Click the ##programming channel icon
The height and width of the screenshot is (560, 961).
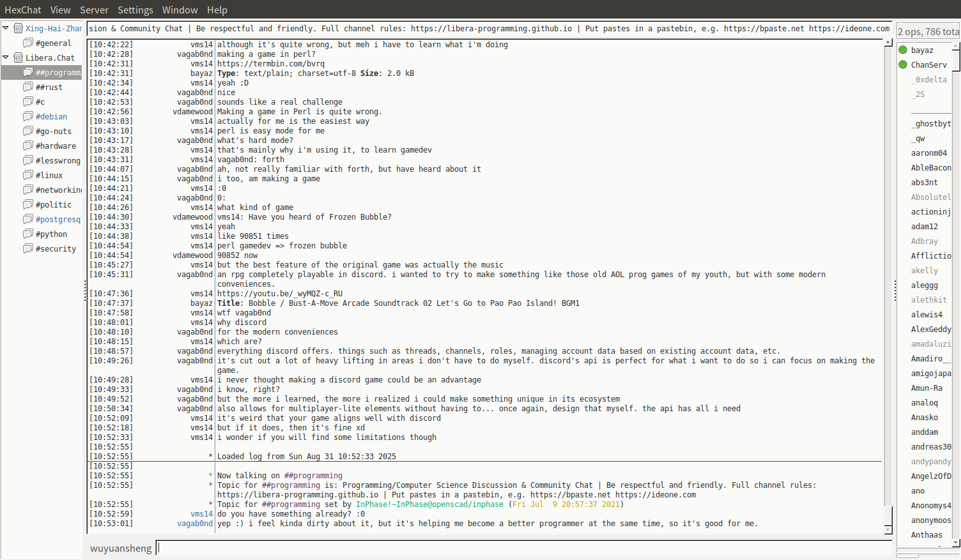pos(28,72)
